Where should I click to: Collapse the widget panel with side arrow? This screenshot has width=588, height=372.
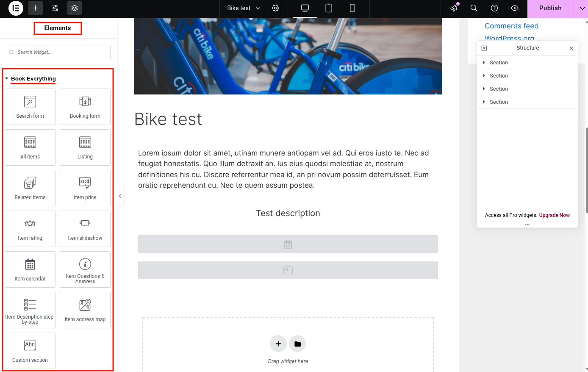(x=120, y=196)
